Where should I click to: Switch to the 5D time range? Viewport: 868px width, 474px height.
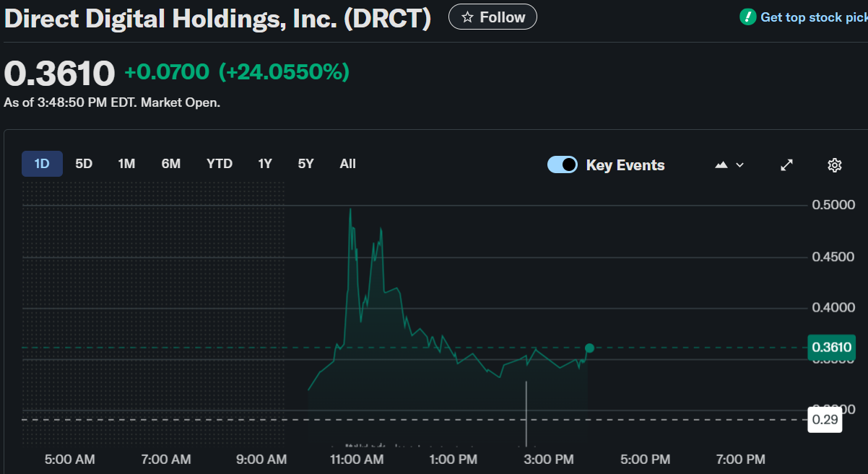click(x=84, y=164)
